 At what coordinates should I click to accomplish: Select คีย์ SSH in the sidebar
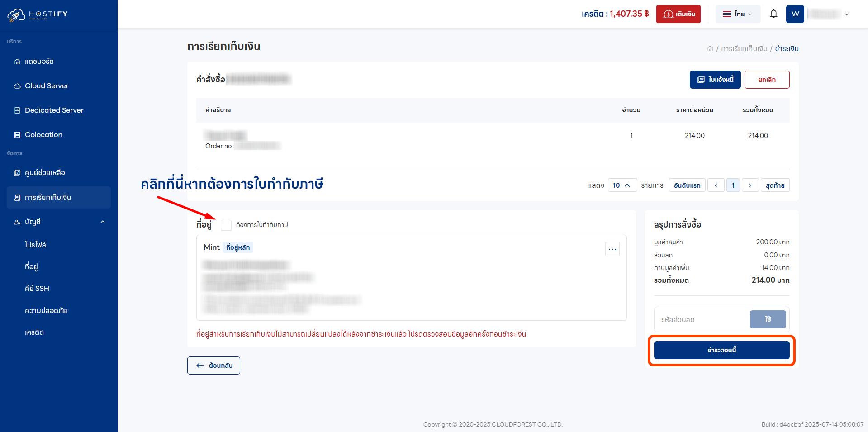point(37,288)
